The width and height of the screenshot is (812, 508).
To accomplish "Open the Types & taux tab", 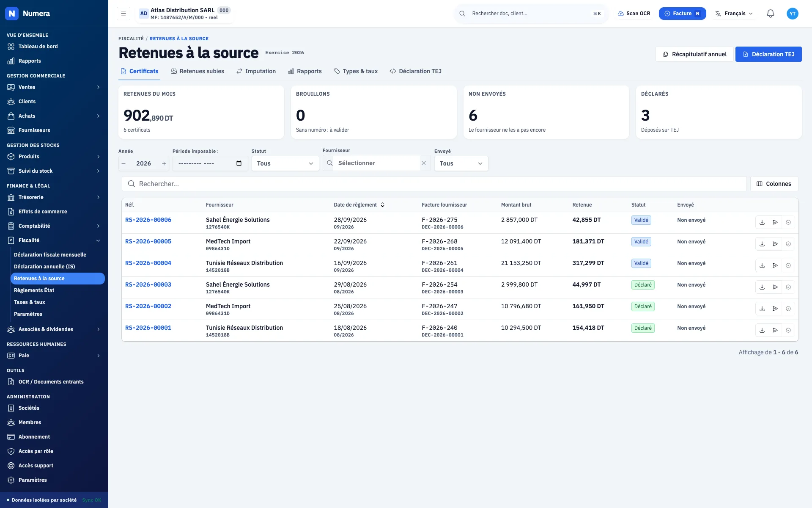I will [356, 71].
